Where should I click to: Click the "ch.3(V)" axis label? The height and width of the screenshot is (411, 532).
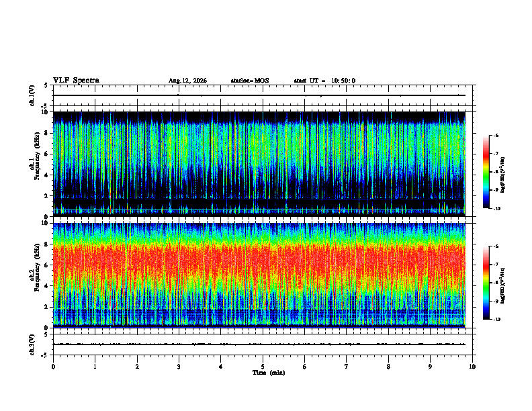[32, 345]
